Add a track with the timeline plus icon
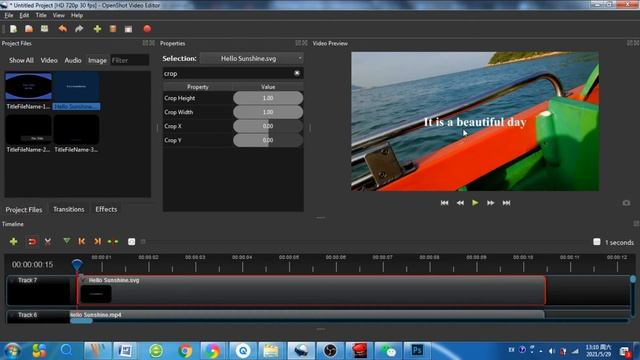This screenshot has height=360, width=640. pyautogui.click(x=13, y=242)
